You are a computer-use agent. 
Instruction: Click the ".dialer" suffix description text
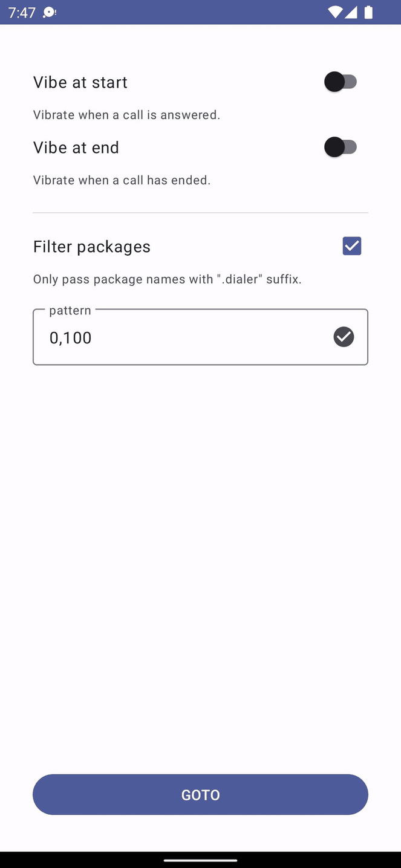click(x=167, y=279)
